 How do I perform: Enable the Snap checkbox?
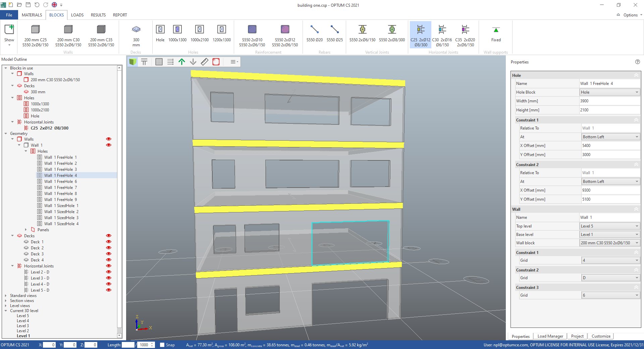click(x=162, y=345)
